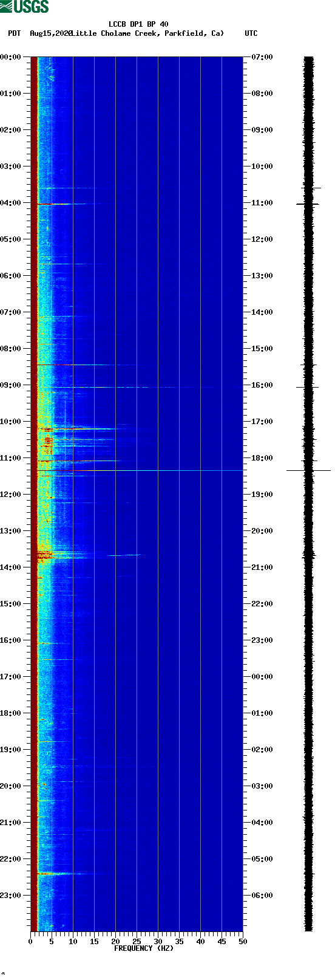Click the 10 Hz frequency tick label
Image resolution: width=335 pixels, height=980 pixels.
point(73,942)
